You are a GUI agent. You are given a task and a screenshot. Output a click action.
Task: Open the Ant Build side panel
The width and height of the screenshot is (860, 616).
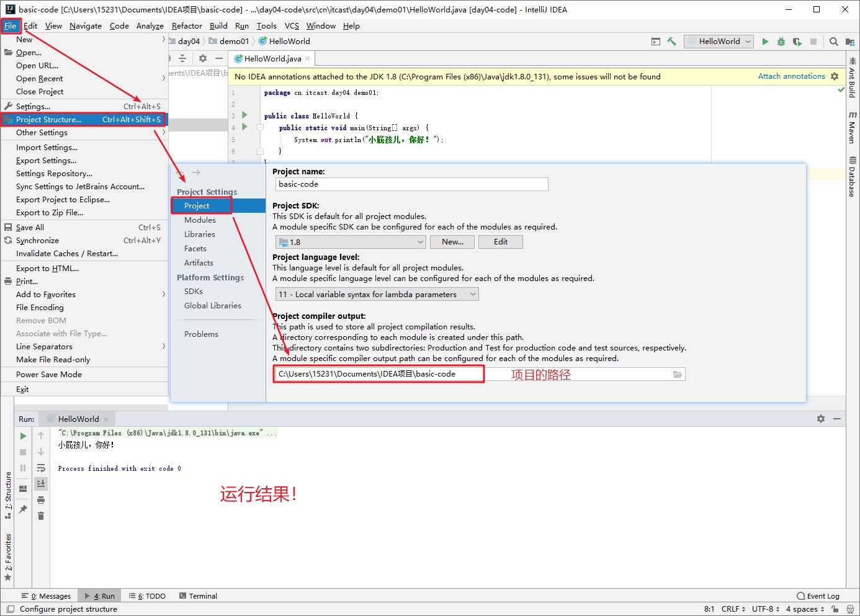click(x=853, y=78)
